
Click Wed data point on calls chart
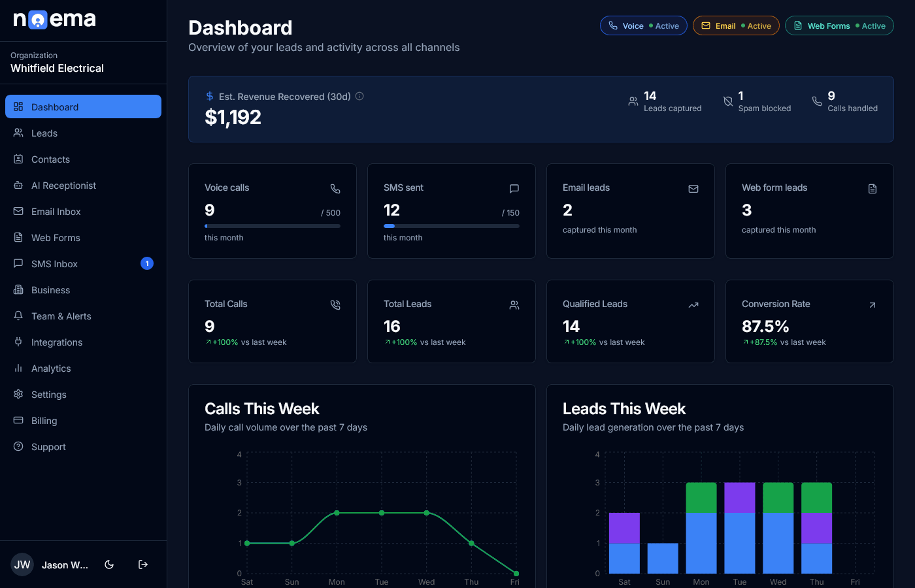[427, 513]
